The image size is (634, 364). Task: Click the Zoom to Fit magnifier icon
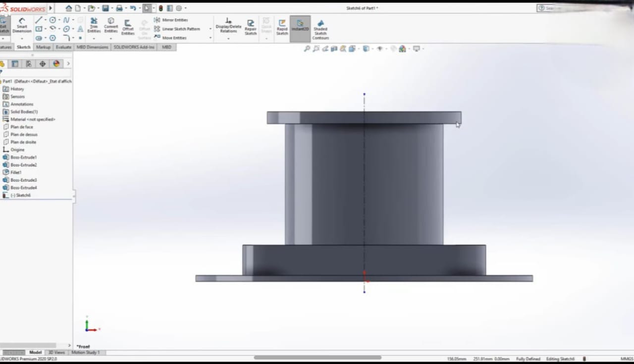click(x=307, y=49)
